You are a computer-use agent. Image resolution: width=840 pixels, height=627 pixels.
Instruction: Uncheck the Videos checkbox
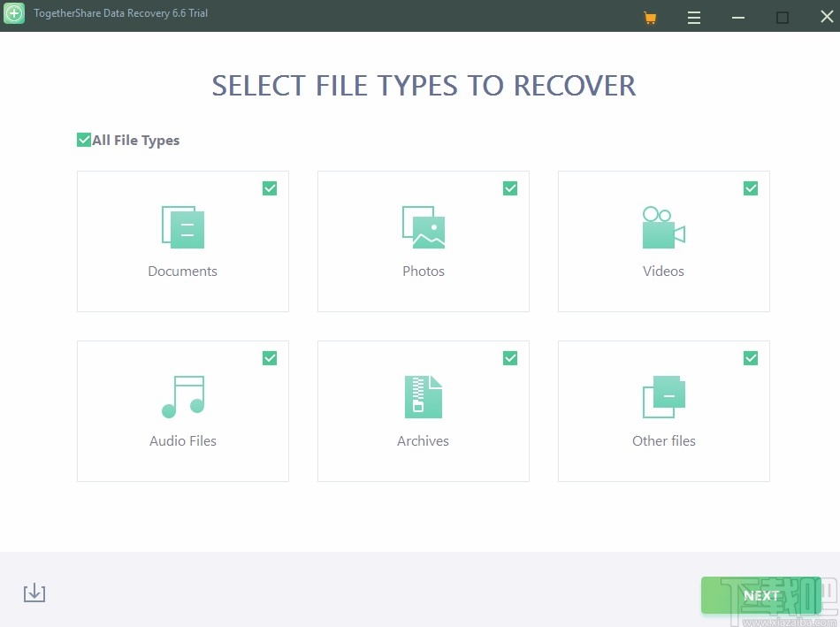[x=750, y=187]
